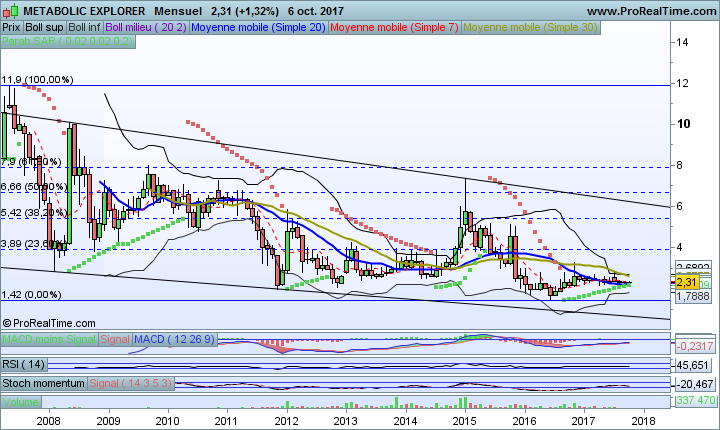The width and height of the screenshot is (720, 430).
Task: Click the 8 price scale label
Action: tap(680, 165)
